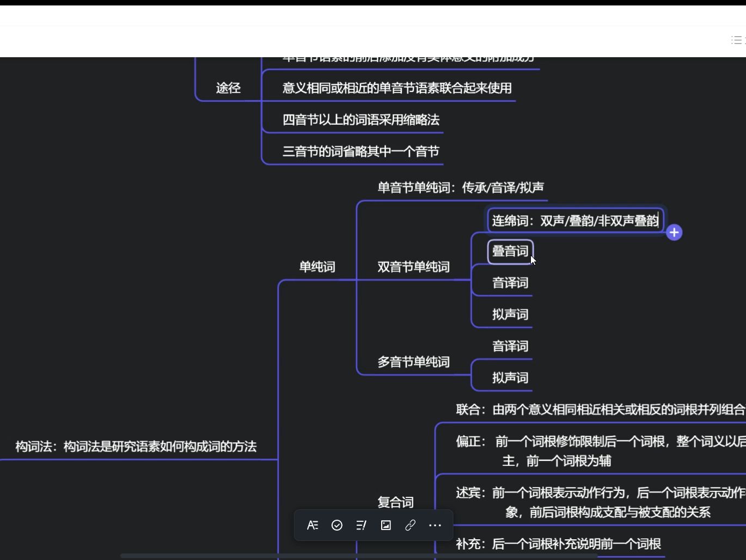
Task: Click the horizontal scrollbar at the bottom
Action: click(358, 556)
